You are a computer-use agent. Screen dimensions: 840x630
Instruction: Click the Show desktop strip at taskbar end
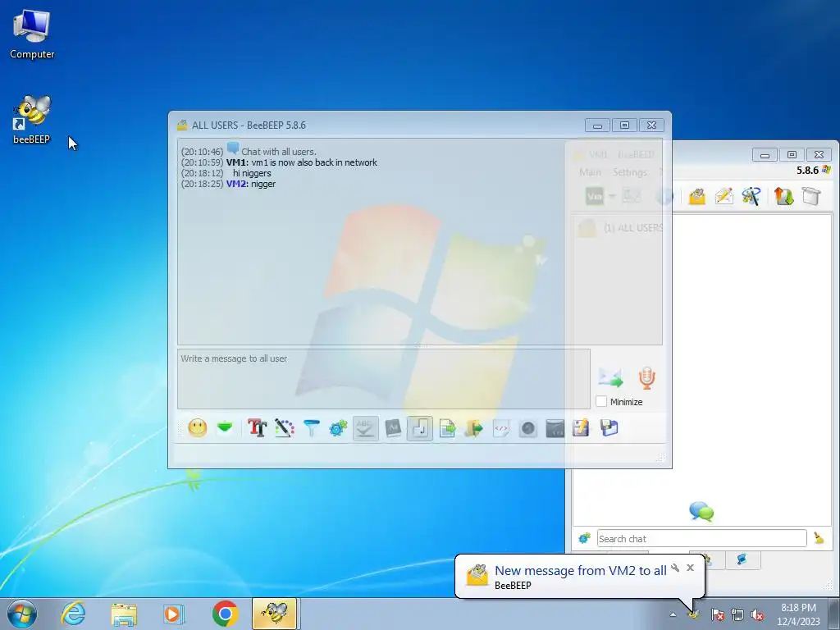click(834, 614)
